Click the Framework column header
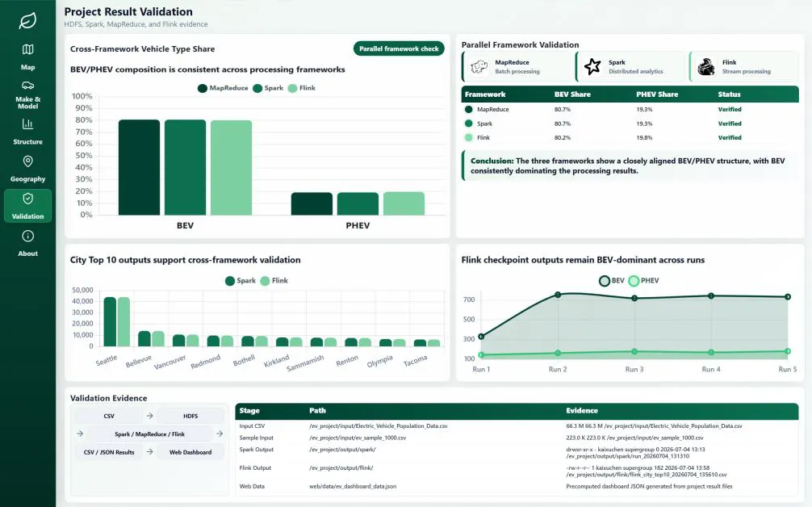The width and height of the screenshot is (812, 507). click(485, 94)
